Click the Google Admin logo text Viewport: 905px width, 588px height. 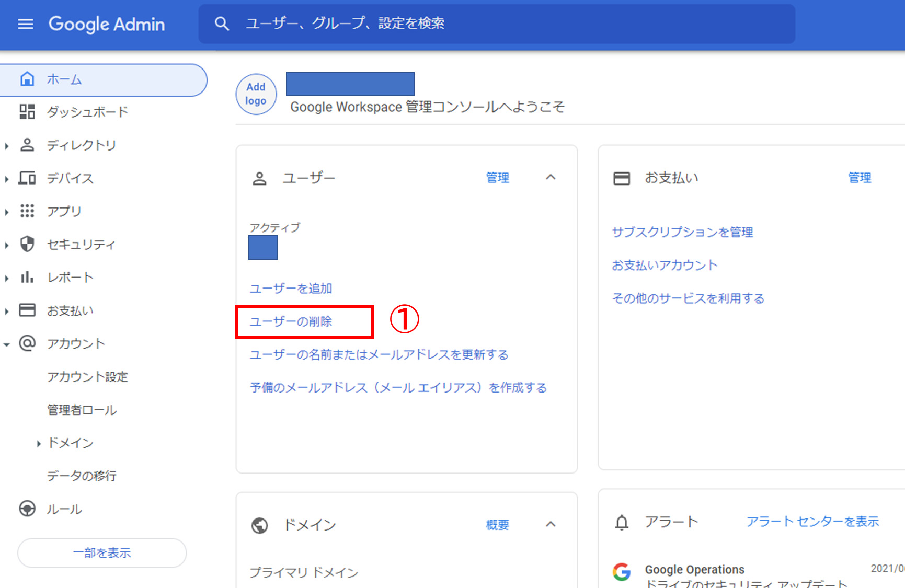(x=107, y=25)
